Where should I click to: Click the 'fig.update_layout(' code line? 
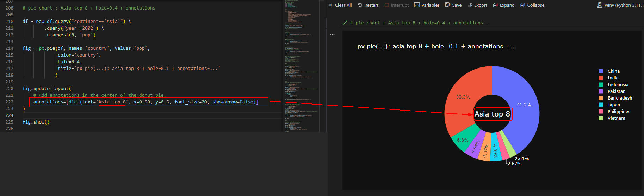[47, 89]
